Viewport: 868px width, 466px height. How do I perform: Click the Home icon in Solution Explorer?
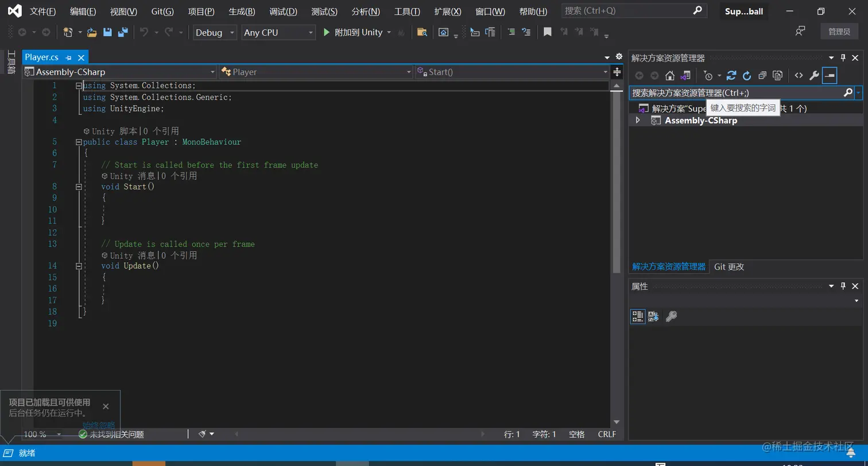(x=669, y=76)
